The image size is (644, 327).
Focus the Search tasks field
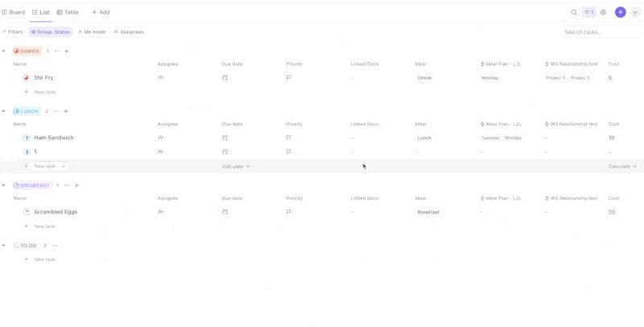pyautogui.click(x=601, y=31)
